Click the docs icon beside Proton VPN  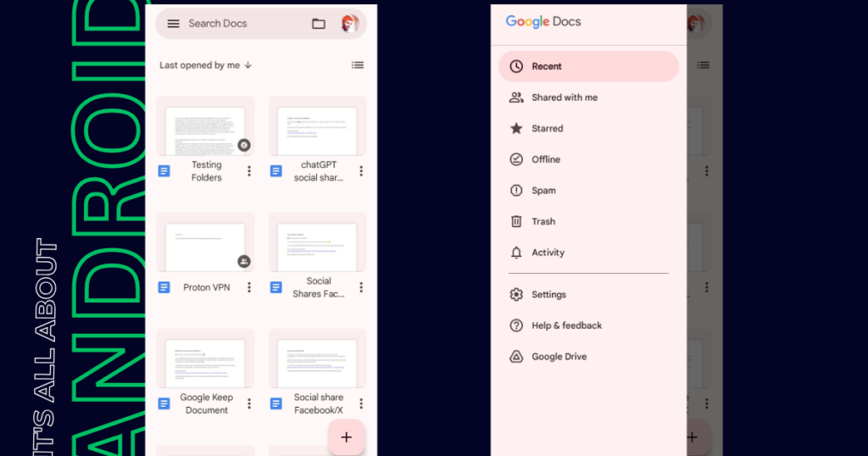(164, 287)
